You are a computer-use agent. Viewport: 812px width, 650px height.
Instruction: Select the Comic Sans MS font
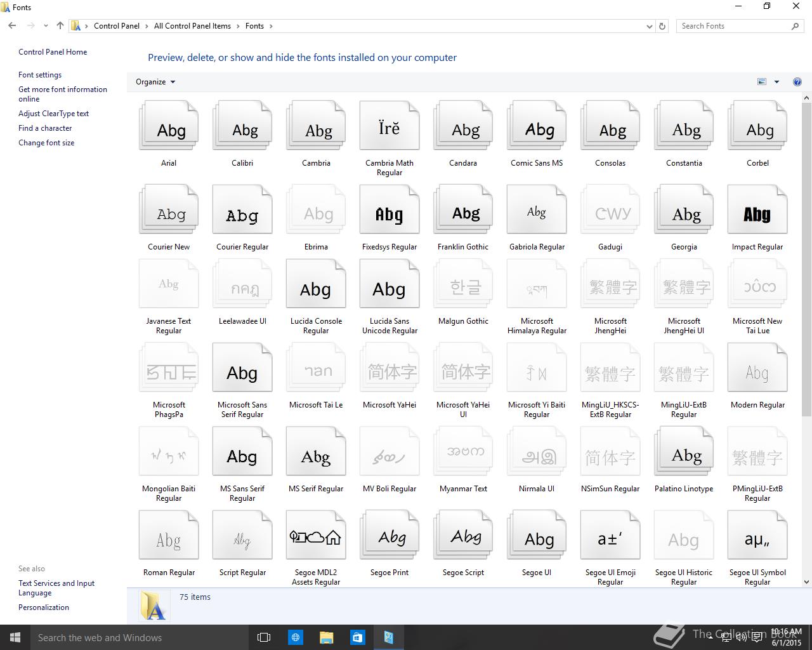point(537,126)
